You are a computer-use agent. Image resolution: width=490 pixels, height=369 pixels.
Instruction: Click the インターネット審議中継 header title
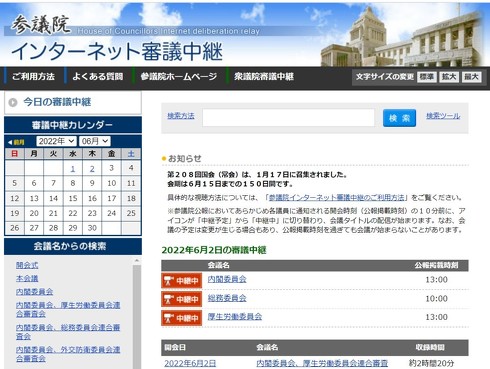[117, 51]
